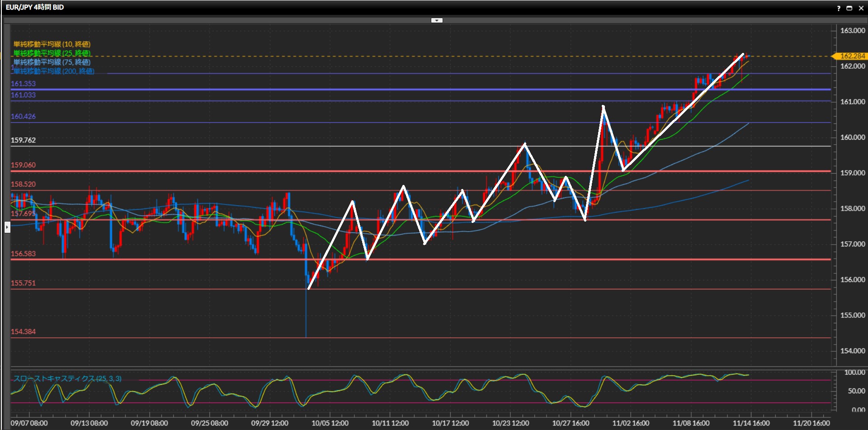868x430 pixels.
Task: Click the EUR/JPY 4時間 BID title
Action: point(35,7)
